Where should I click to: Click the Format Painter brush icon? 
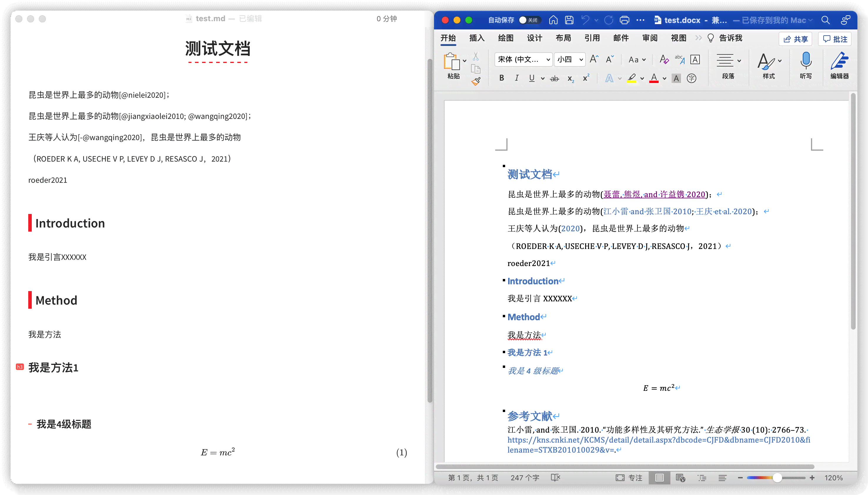click(476, 82)
